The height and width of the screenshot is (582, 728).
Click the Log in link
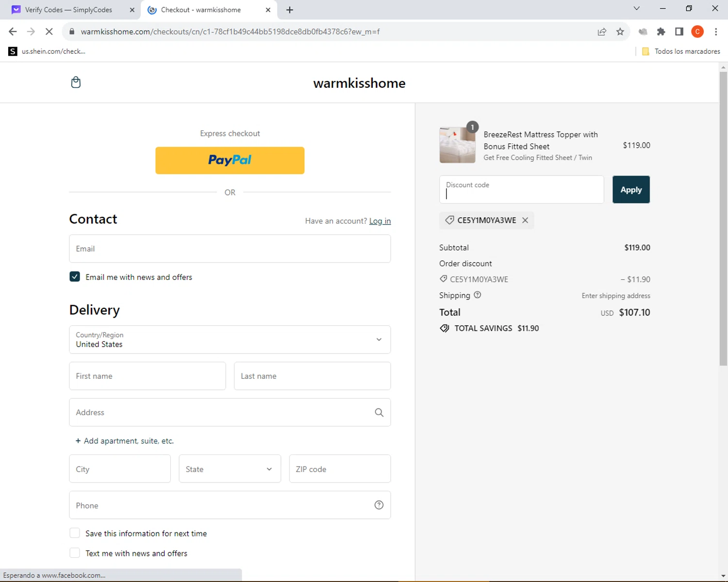click(x=380, y=221)
